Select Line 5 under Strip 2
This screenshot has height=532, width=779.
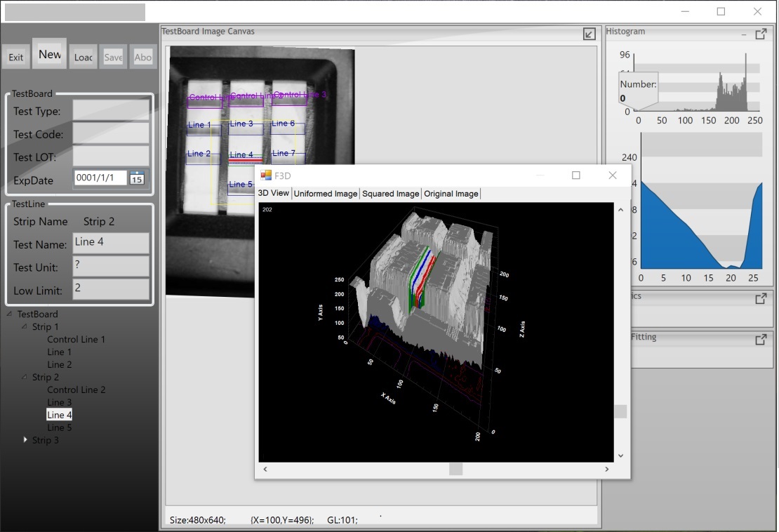pyautogui.click(x=60, y=427)
